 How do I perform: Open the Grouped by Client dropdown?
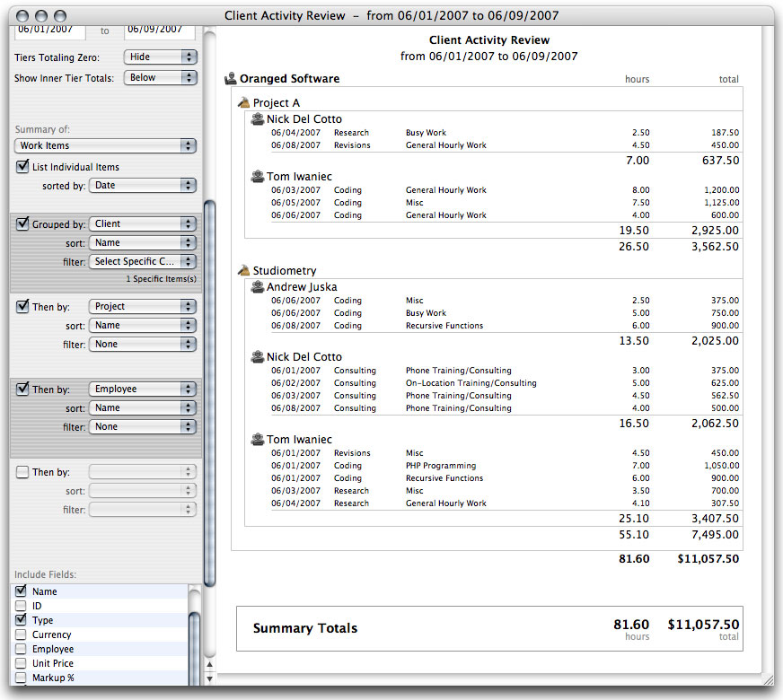tap(143, 223)
